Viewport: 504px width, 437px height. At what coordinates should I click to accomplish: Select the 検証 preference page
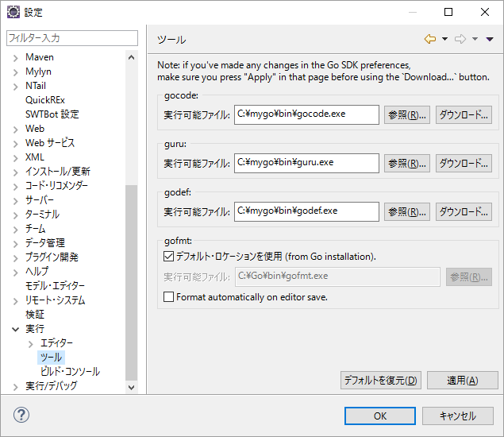point(35,315)
